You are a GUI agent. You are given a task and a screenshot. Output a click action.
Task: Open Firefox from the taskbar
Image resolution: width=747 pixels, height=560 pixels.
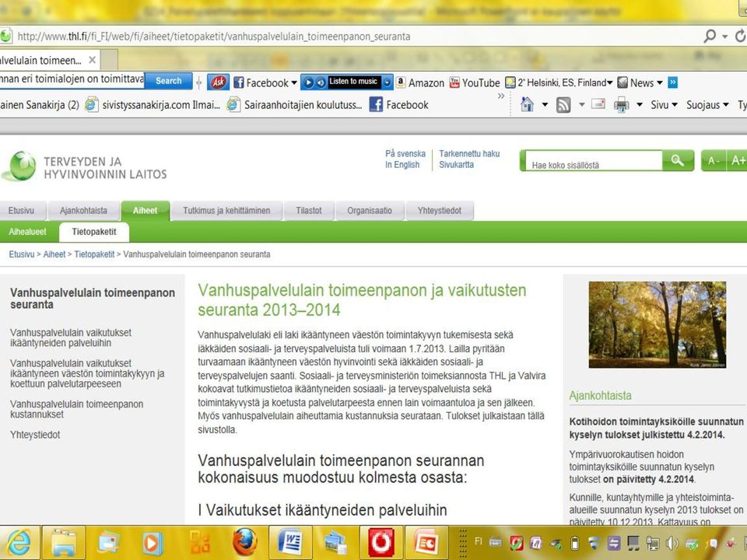245,542
